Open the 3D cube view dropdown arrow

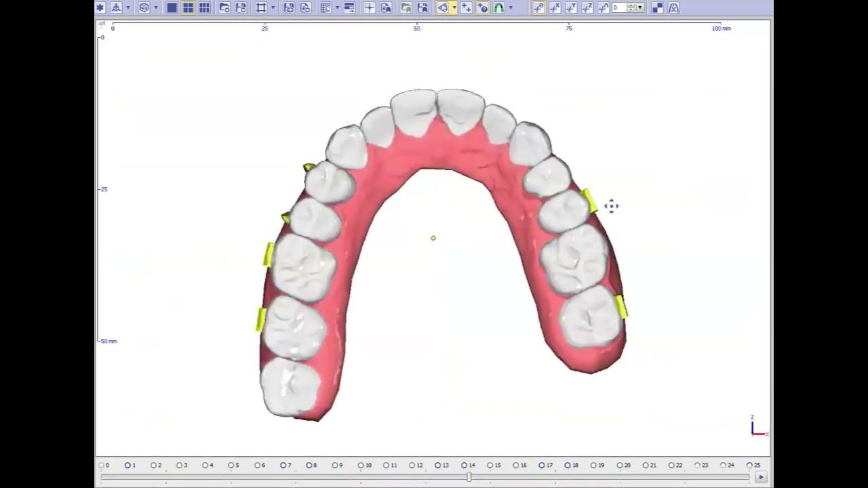pos(156,8)
